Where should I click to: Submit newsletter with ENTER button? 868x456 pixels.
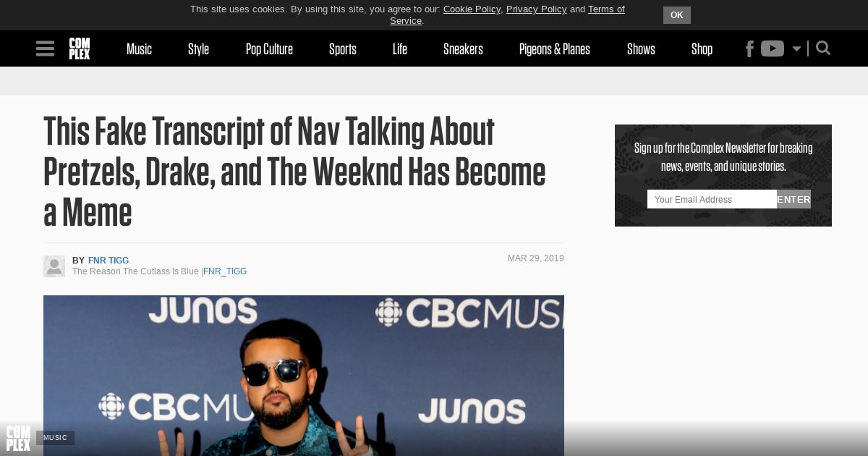click(x=793, y=199)
